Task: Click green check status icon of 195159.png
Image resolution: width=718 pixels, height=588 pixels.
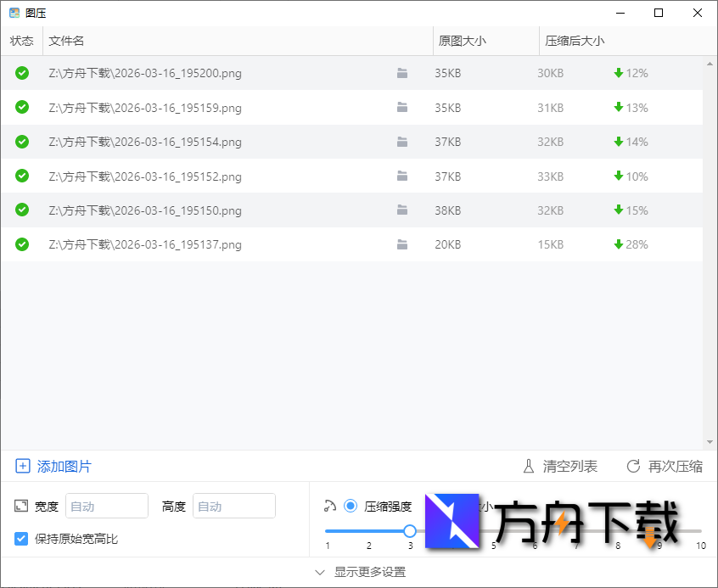Action: pos(21,108)
